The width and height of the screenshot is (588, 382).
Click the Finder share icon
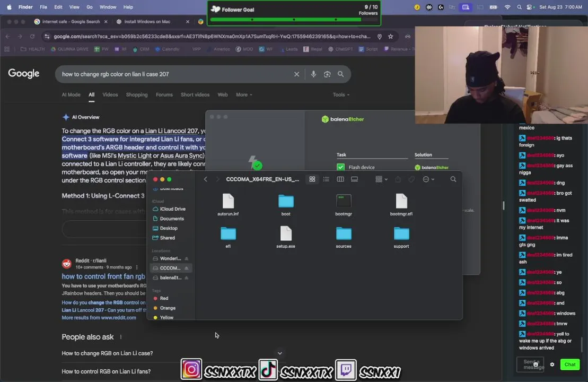pyautogui.click(x=398, y=179)
